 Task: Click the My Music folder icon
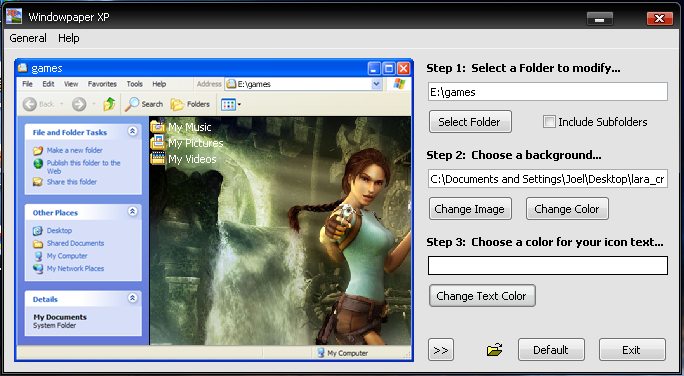(157, 126)
